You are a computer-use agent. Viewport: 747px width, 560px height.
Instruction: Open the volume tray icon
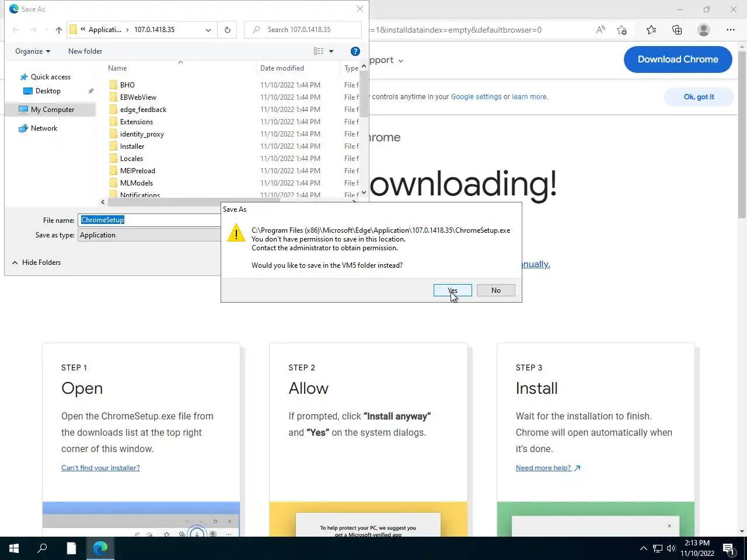[x=671, y=548]
